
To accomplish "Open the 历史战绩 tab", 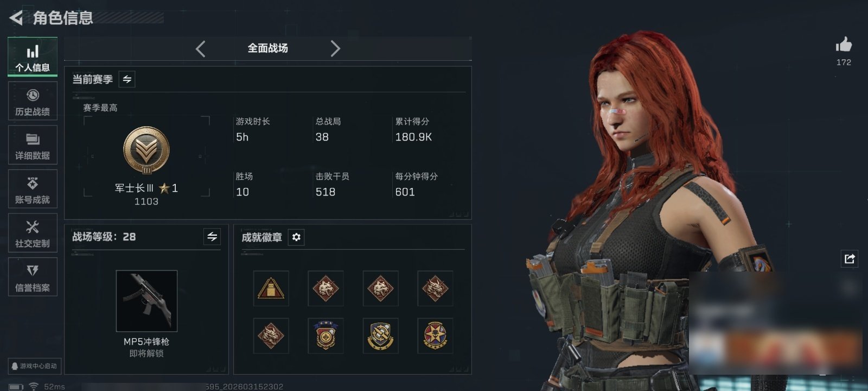I will tap(33, 102).
